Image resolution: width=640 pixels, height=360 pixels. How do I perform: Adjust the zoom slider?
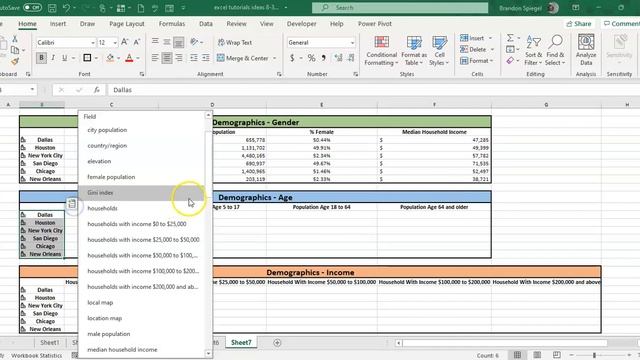[594, 355]
